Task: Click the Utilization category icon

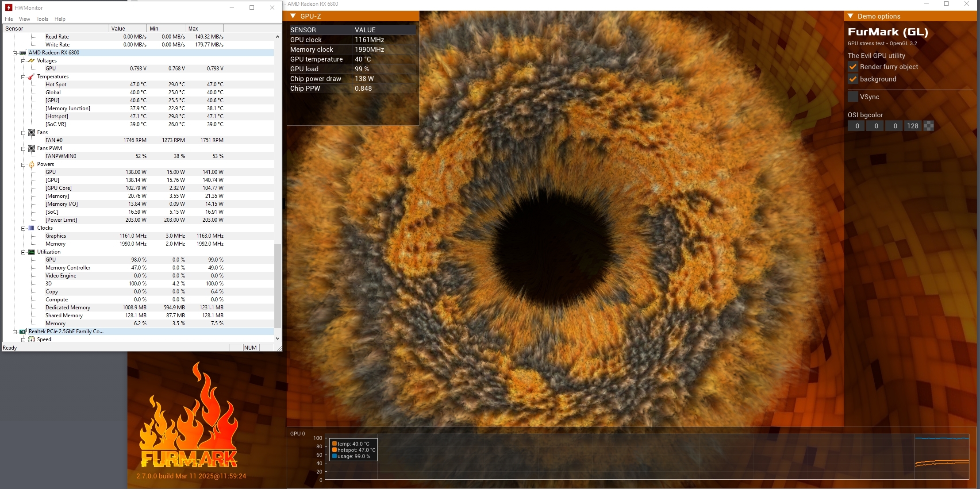Action: [31, 252]
